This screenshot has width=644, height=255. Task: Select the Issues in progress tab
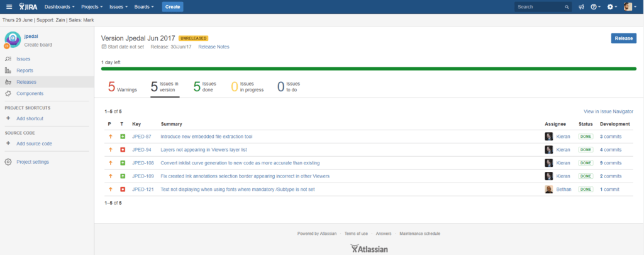click(x=247, y=87)
